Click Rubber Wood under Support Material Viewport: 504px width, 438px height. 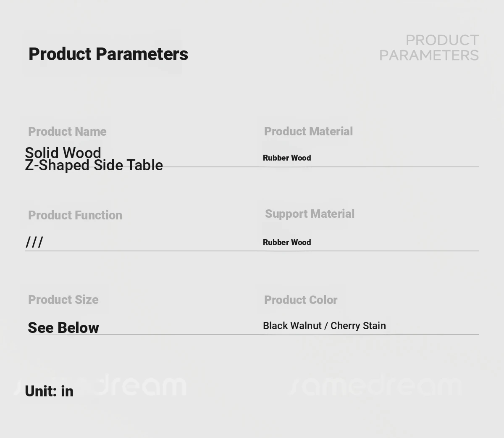(x=287, y=243)
